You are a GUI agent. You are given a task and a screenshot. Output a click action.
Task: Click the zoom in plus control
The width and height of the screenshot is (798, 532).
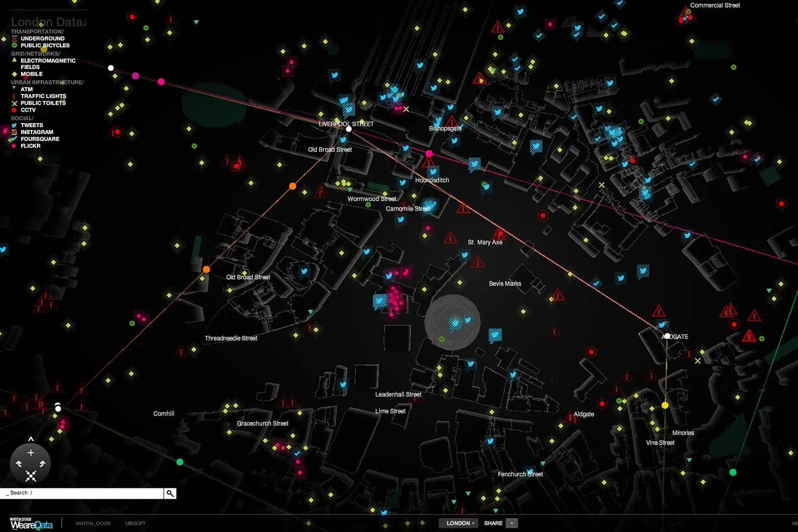tap(31, 453)
